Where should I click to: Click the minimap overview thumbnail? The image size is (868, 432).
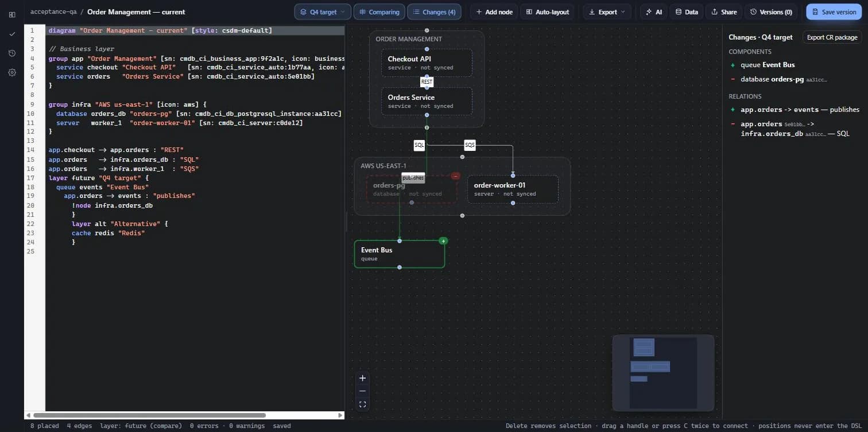point(663,373)
